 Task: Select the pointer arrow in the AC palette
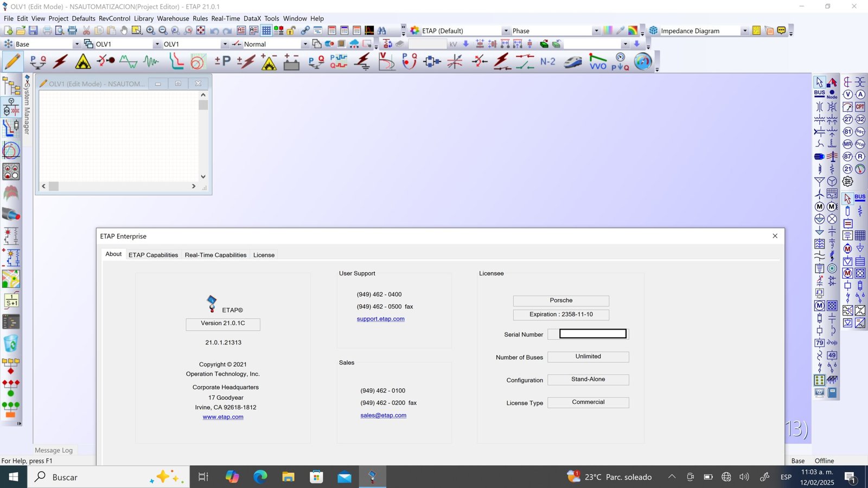click(x=820, y=82)
